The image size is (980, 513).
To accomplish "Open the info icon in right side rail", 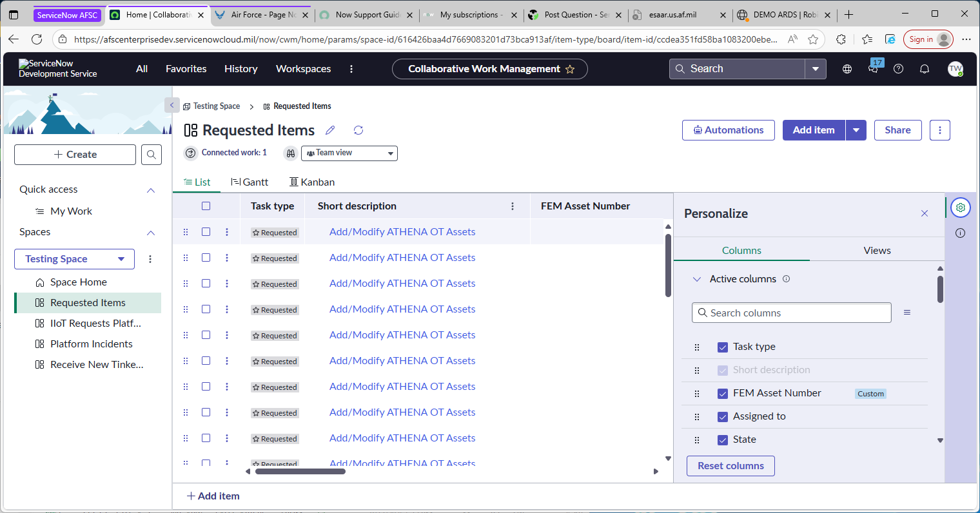I will [x=961, y=233].
